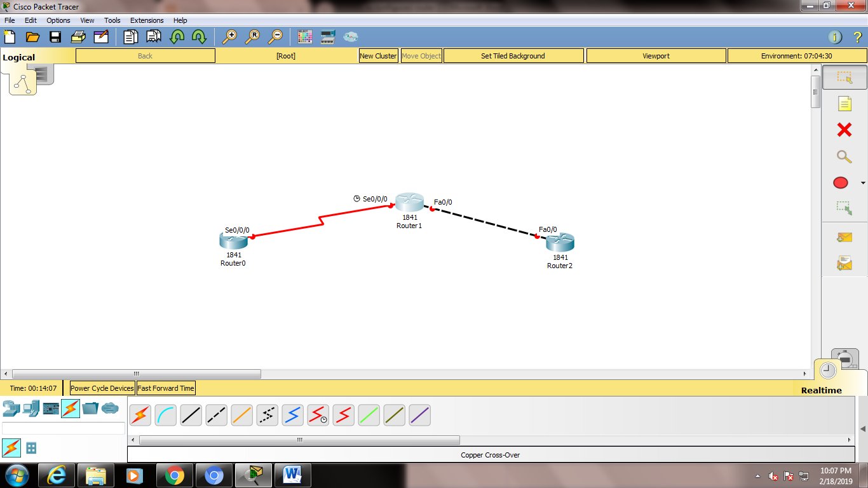
Task: Activate the Delete tool
Action: pos(843,130)
